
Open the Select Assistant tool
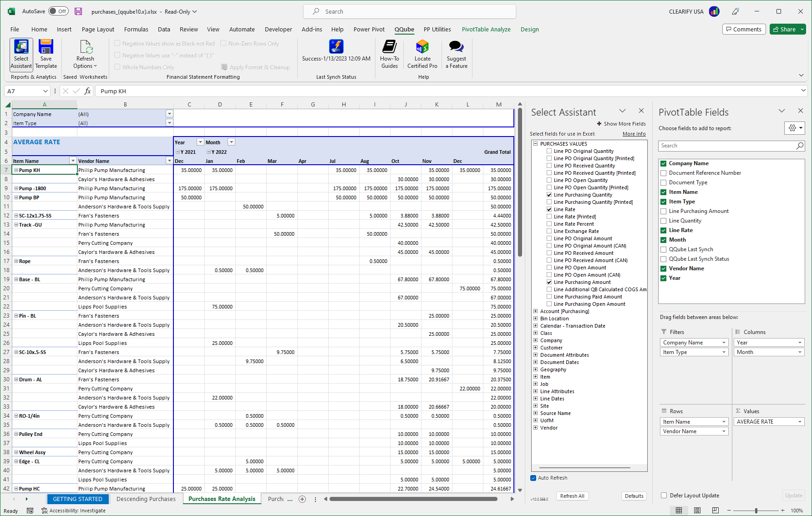click(21, 54)
